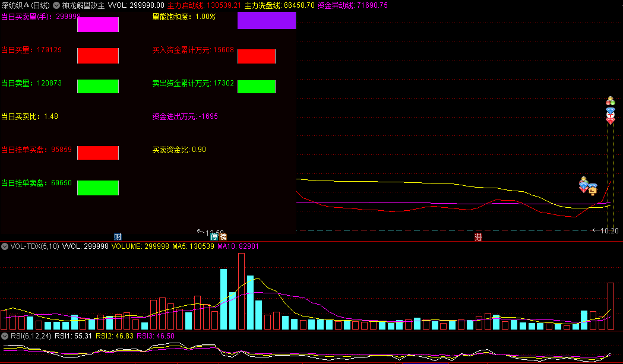623x364 pixels.
Task: Open the RSI indicator dropdown arrow
Action: pyautogui.click(x=5, y=335)
